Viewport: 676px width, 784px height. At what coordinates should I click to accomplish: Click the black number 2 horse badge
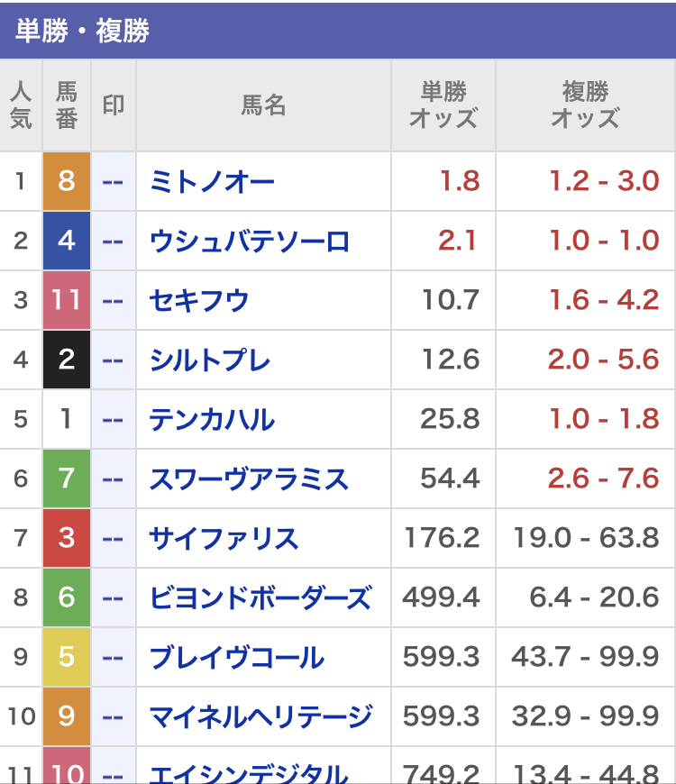click(67, 360)
